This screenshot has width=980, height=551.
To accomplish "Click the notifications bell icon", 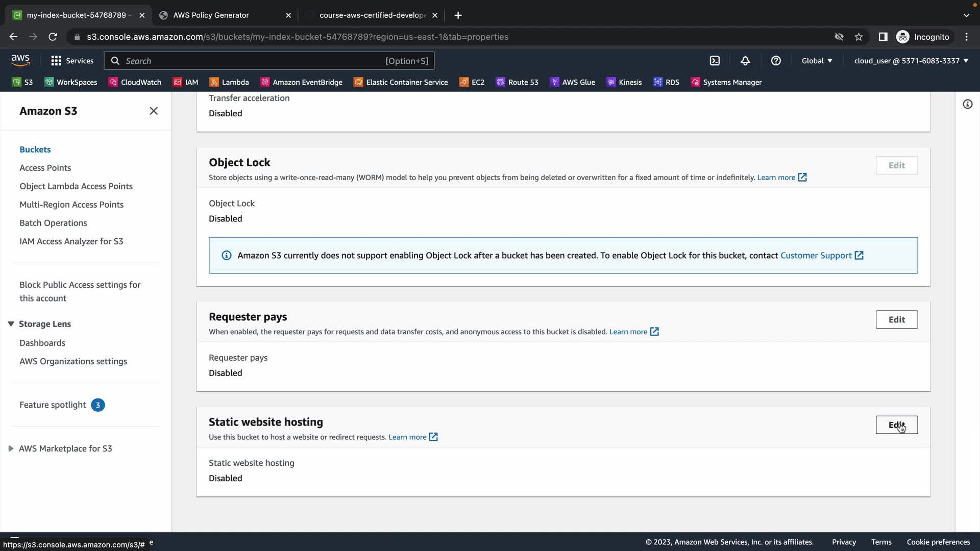I will [x=745, y=61].
